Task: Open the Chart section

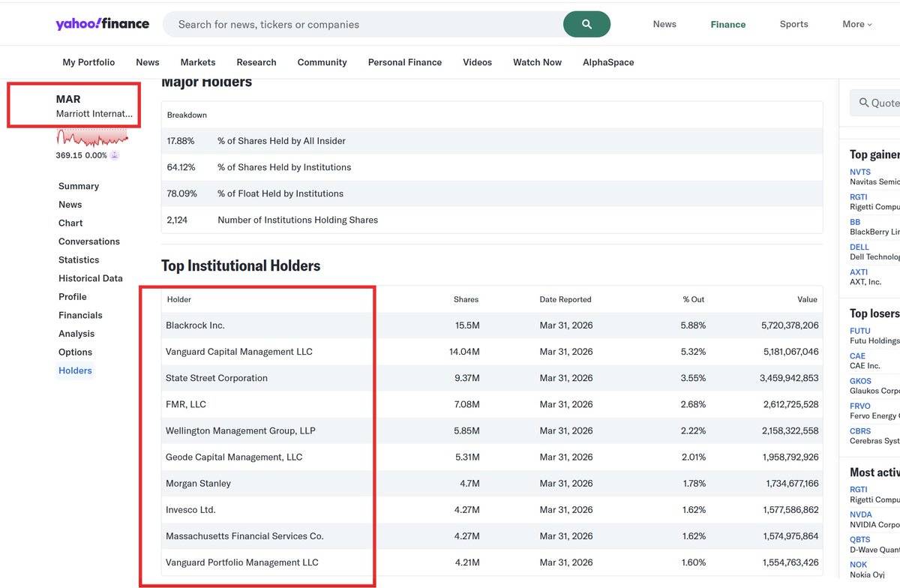Action: coord(70,223)
